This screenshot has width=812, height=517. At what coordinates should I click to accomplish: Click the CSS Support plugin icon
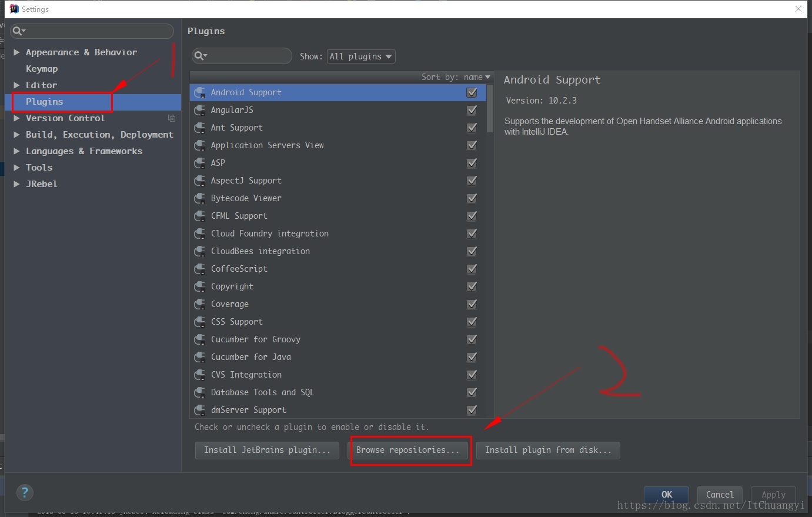[x=200, y=322]
